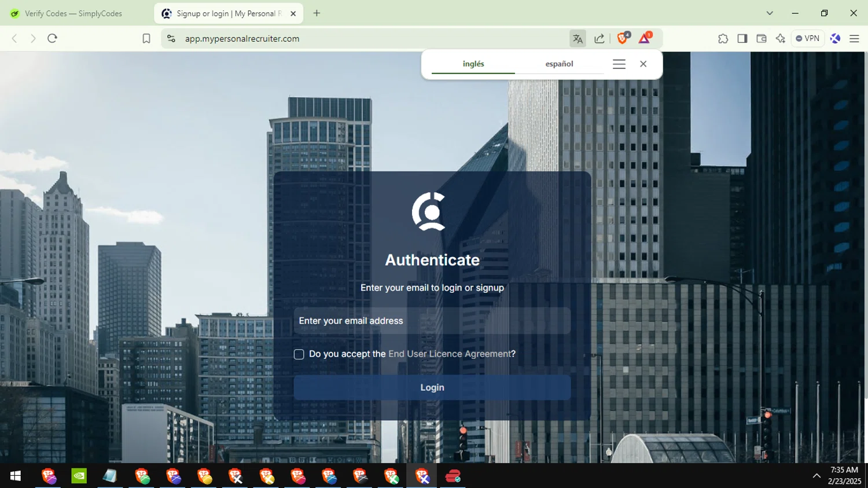This screenshot has width=868, height=488.
Task: Click the Login button
Action: (432, 387)
